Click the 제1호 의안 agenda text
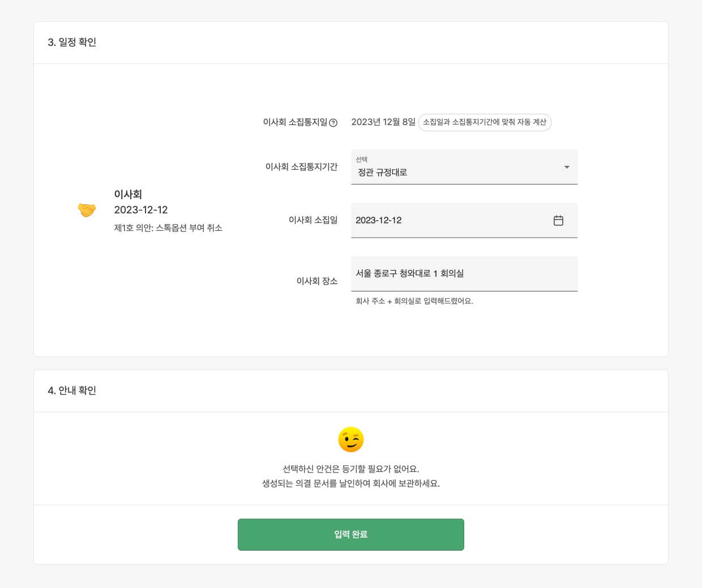This screenshot has height=588, width=702. (x=168, y=228)
